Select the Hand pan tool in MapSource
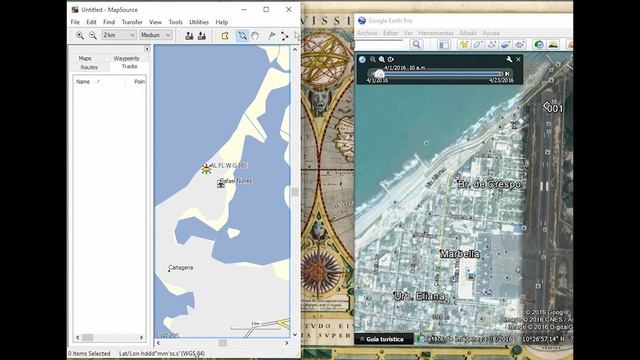The height and width of the screenshot is (360, 640). click(255, 36)
